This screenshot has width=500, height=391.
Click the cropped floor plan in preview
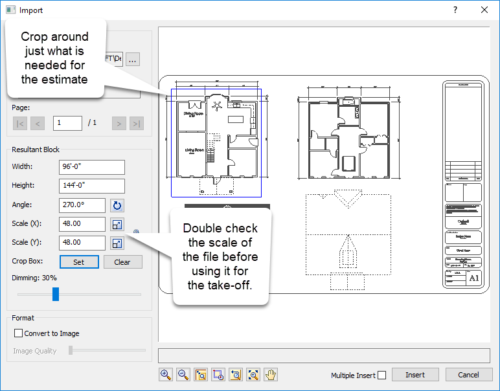pyautogui.click(x=217, y=143)
